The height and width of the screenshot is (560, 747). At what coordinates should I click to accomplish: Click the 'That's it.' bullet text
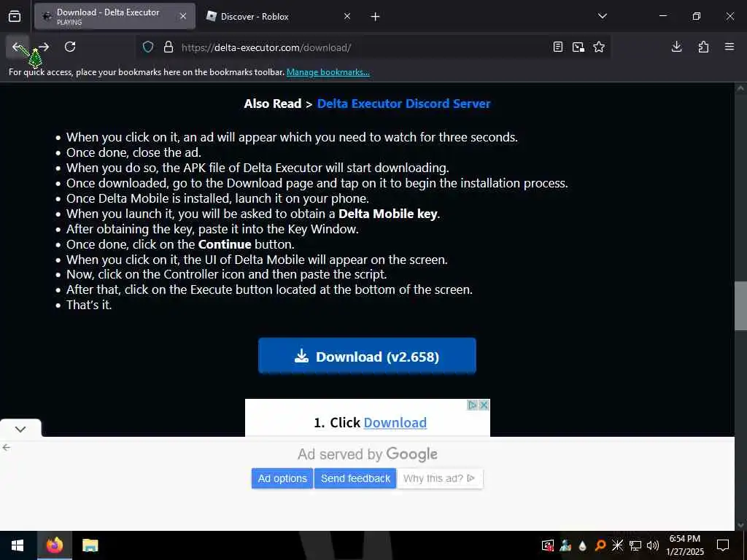89,306
